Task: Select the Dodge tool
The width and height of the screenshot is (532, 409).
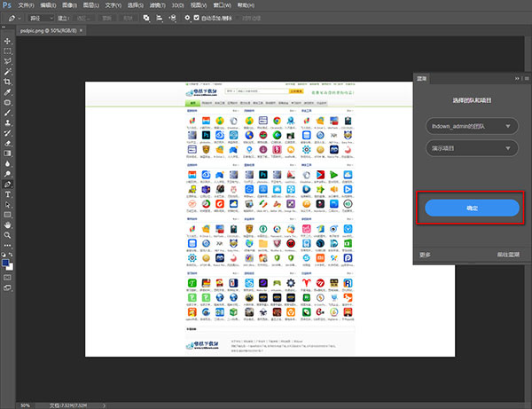Action: 7,174
